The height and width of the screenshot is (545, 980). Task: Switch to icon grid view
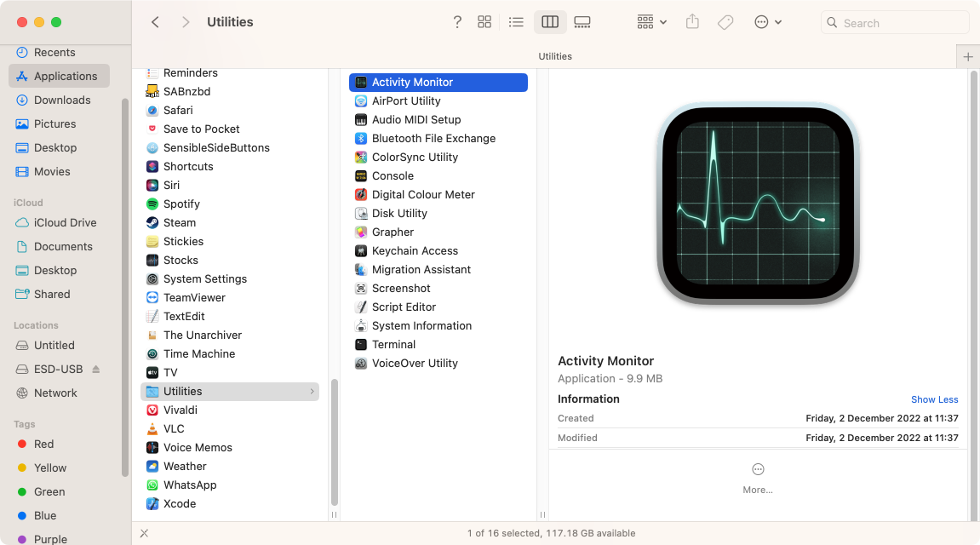484,22
